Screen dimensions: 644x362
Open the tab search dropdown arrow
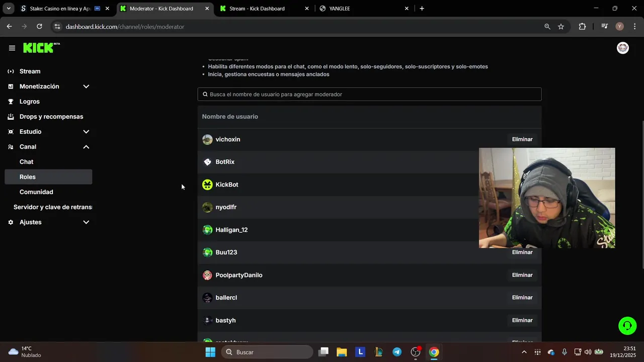pos(9,9)
